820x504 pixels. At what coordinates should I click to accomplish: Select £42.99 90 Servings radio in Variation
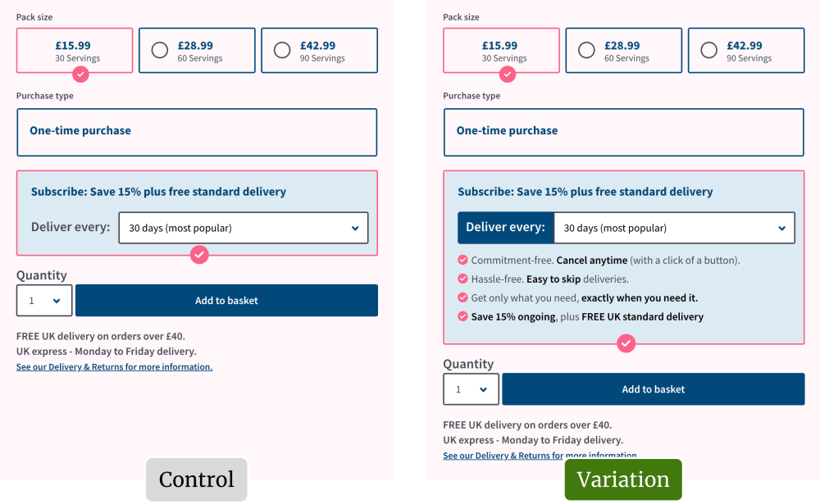pyautogui.click(x=708, y=51)
